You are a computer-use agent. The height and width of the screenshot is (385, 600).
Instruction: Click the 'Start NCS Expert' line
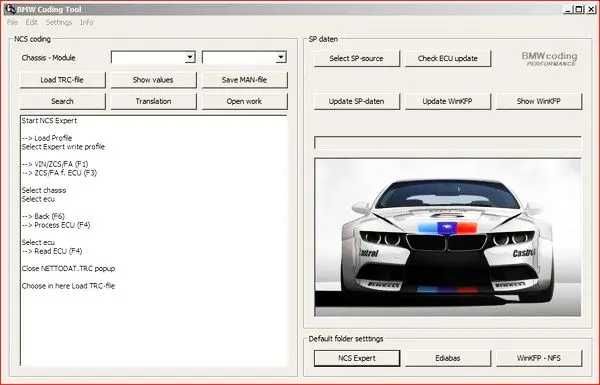[x=49, y=121]
